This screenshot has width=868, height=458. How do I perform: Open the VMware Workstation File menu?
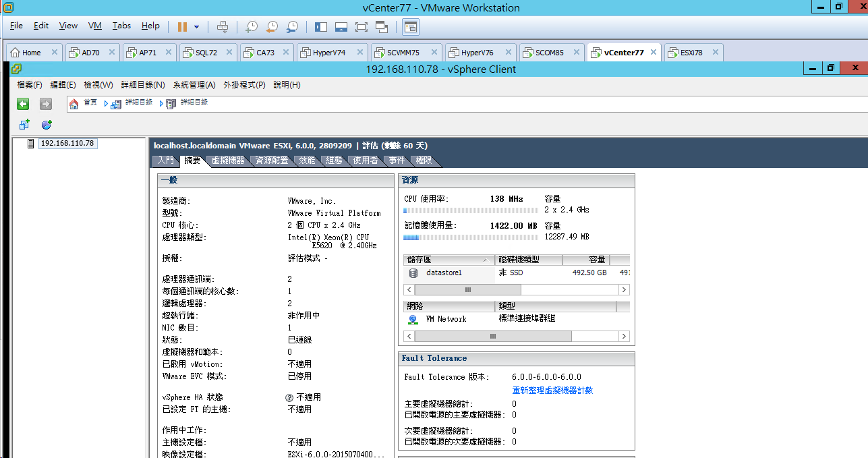click(x=17, y=26)
